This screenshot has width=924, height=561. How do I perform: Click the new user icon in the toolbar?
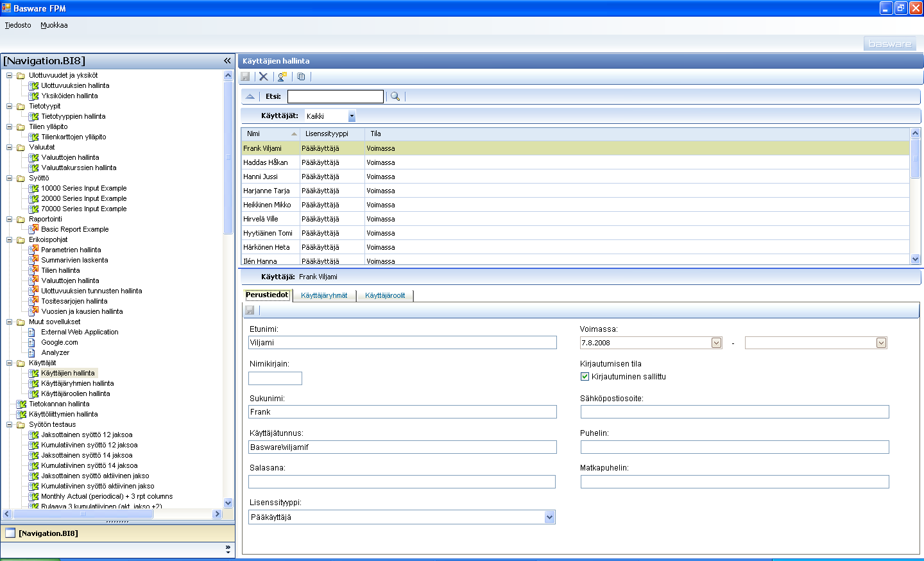pos(282,76)
